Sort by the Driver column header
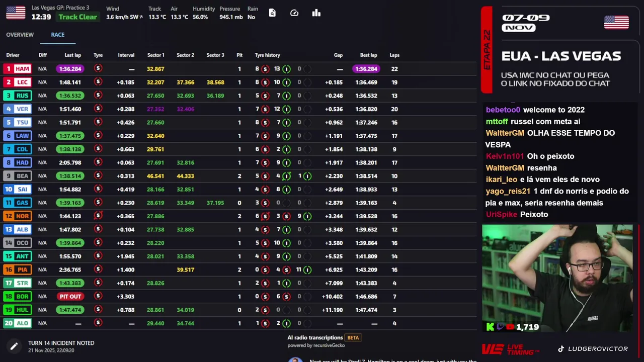 [13, 55]
